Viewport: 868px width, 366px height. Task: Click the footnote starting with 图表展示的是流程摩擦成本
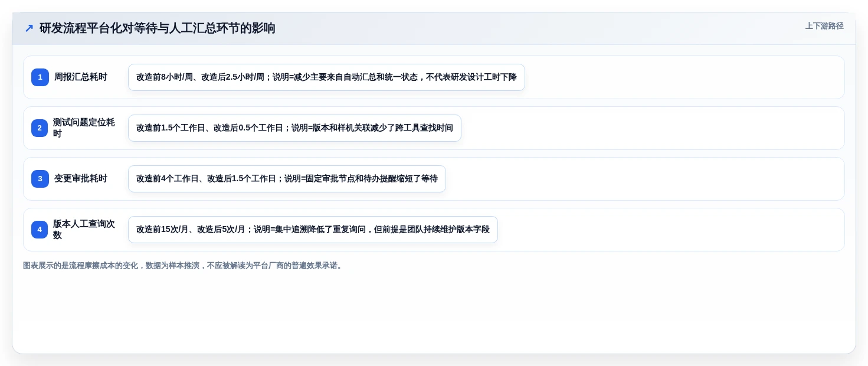pyautogui.click(x=184, y=266)
